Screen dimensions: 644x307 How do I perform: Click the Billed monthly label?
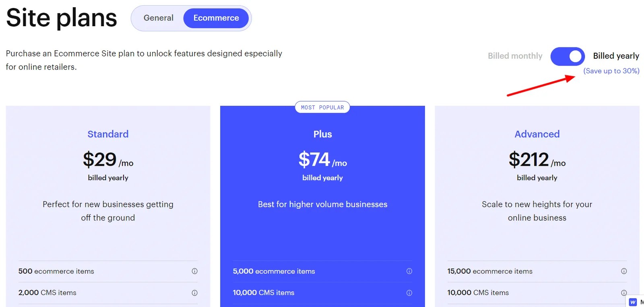pos(515,56)
